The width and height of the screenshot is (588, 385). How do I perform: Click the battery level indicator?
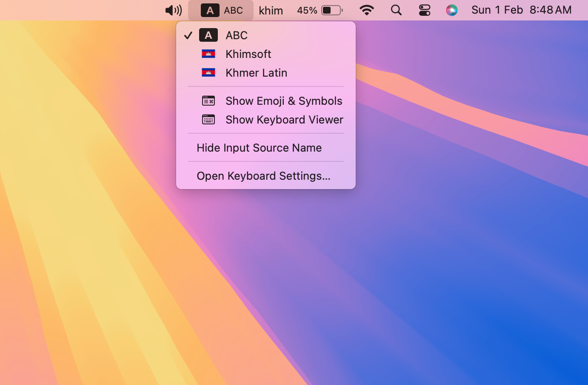click(320, 10)
